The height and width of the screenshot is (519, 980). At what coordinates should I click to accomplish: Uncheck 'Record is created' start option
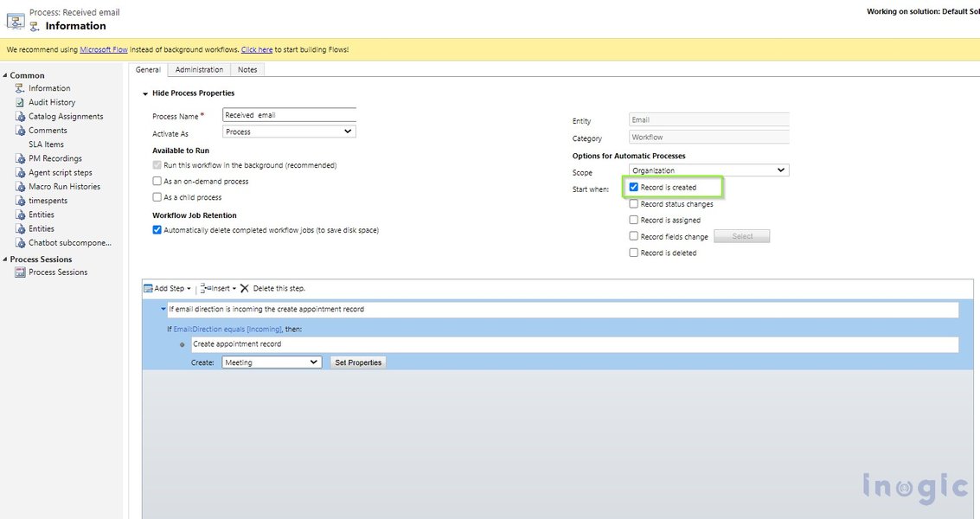(634, 187)
